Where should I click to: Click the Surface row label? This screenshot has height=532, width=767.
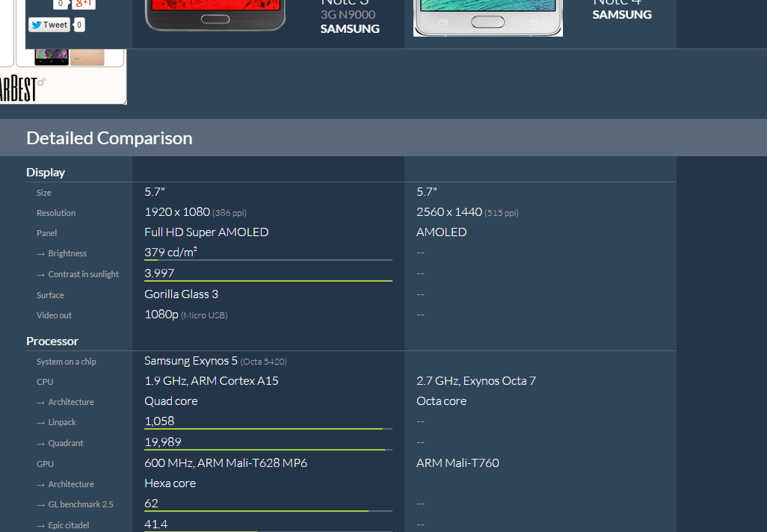[50, 295]
